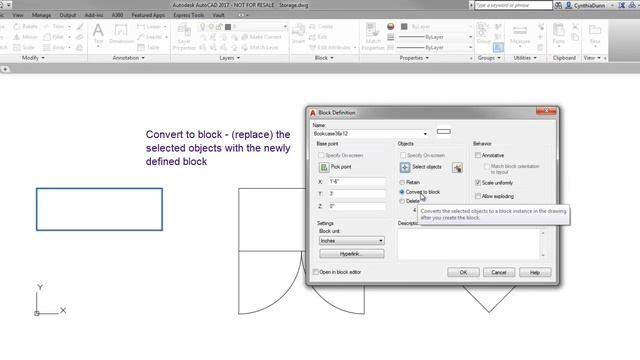Click Insert block icon in ribbon
The width and height of the screenshot is (640, 360).
tap(298, 34)
